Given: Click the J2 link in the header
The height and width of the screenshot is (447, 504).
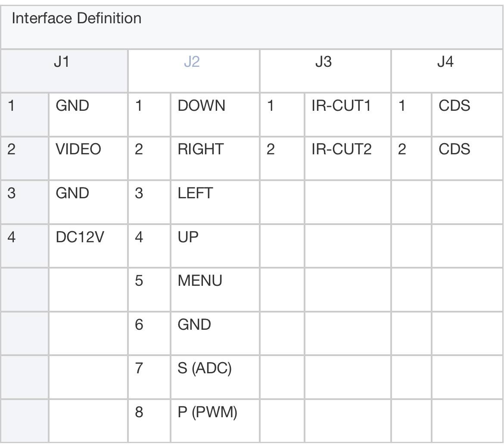Looking at the screenshot, I should 192,62.
